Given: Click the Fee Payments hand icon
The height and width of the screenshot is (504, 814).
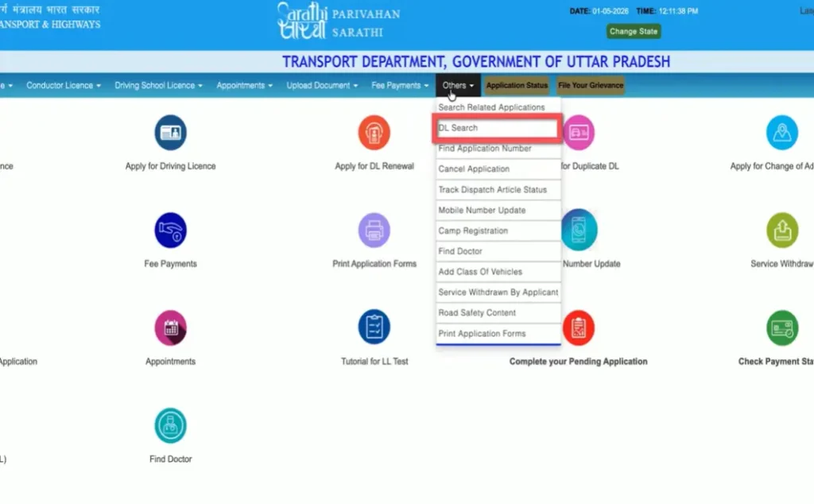Looking at the screenshot, I should click(170, 230).
